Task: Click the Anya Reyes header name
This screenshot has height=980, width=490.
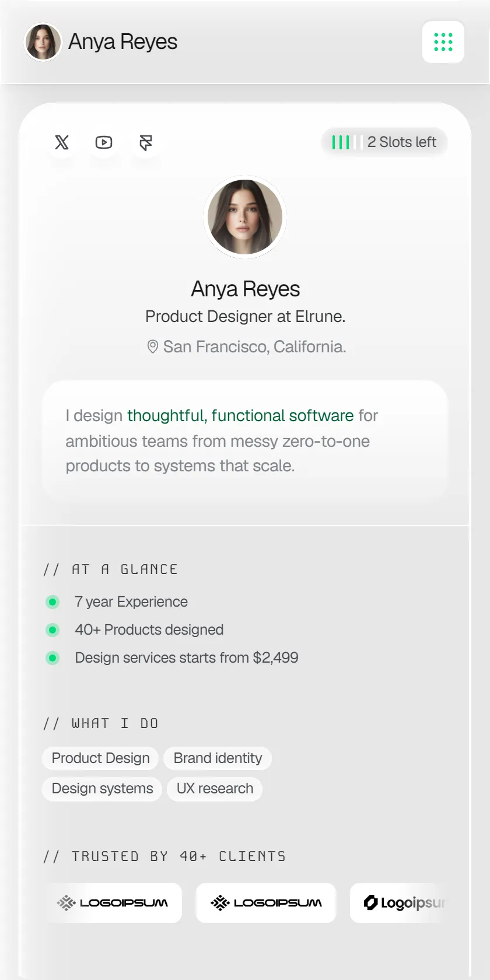Action: [x=123, y=42]
